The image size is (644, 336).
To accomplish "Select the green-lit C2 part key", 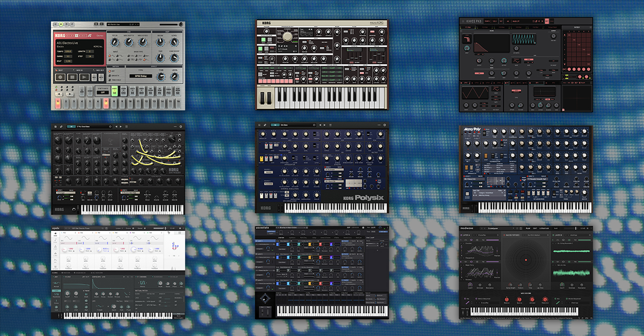I will tap(114, 91).
